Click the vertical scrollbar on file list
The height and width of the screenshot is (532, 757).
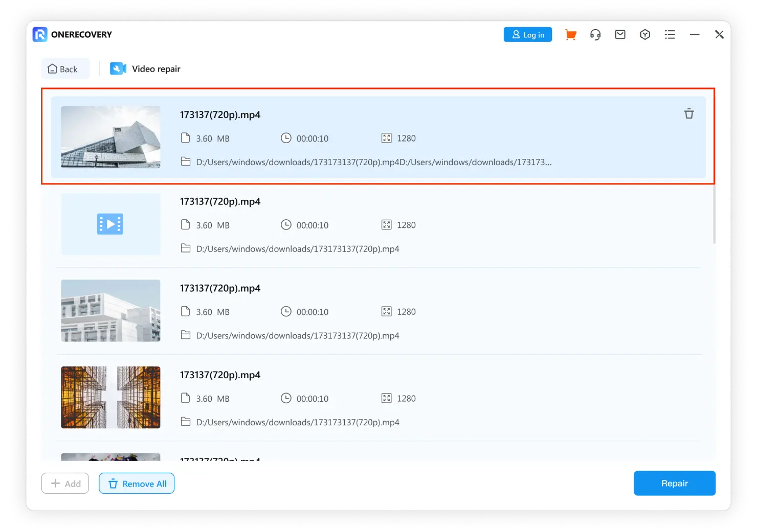tap(714, 215)
